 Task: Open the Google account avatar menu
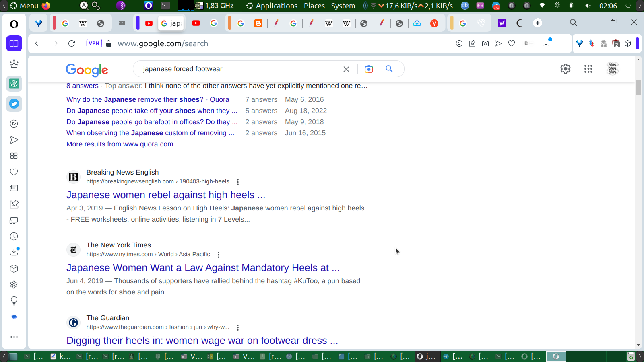[x=613, y=69]
